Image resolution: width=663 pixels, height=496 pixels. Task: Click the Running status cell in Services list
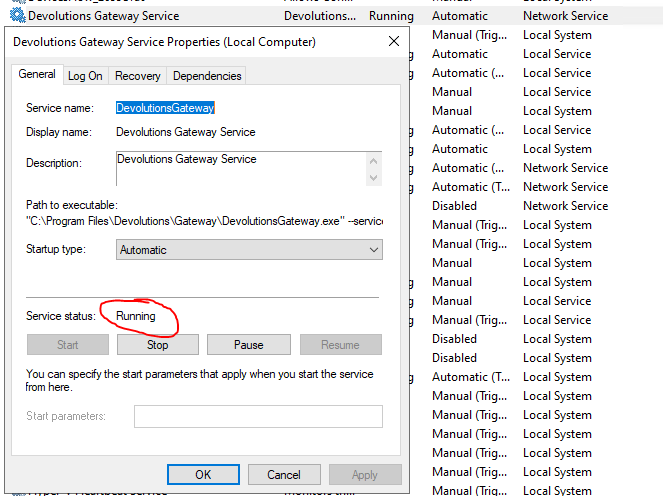click(x=391, y=16)
